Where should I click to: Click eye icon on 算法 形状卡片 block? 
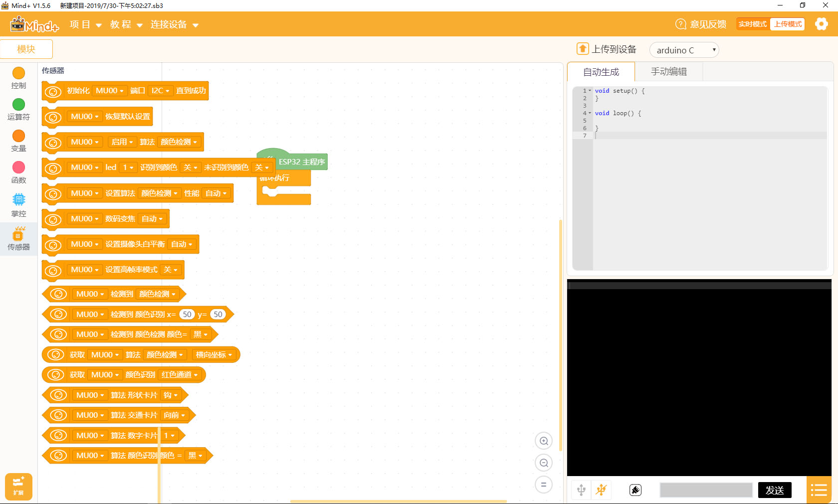coord(58,395)
